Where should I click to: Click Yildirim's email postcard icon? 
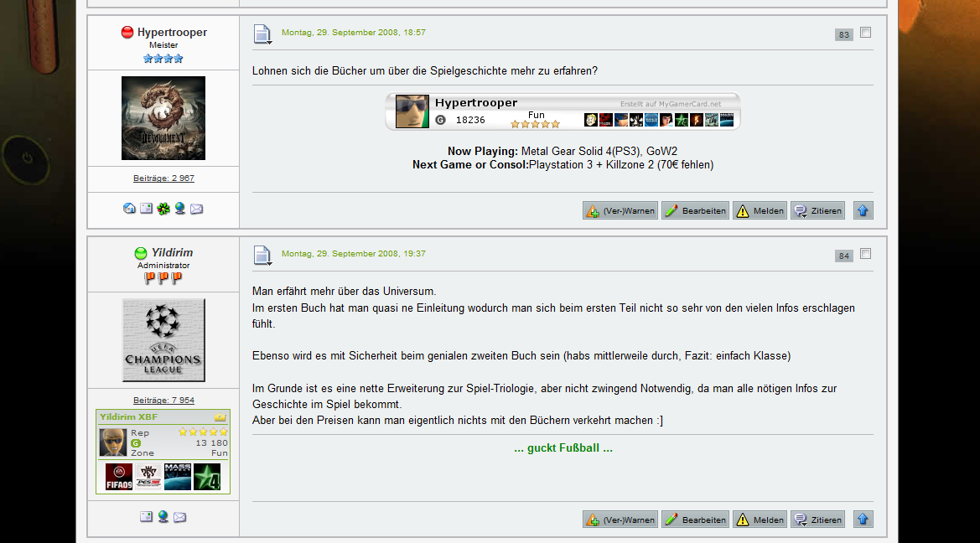tap(146, 517)
